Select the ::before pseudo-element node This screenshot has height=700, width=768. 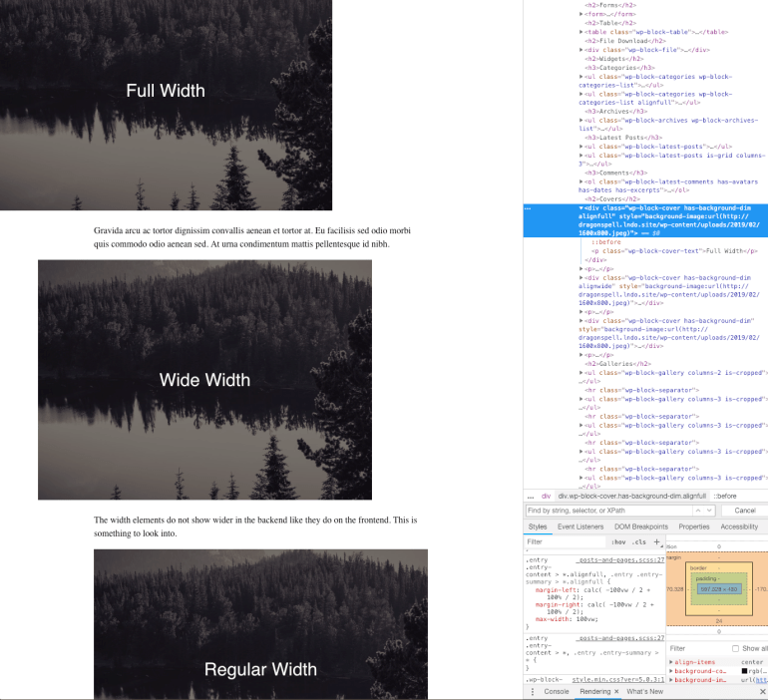(605, 242)
